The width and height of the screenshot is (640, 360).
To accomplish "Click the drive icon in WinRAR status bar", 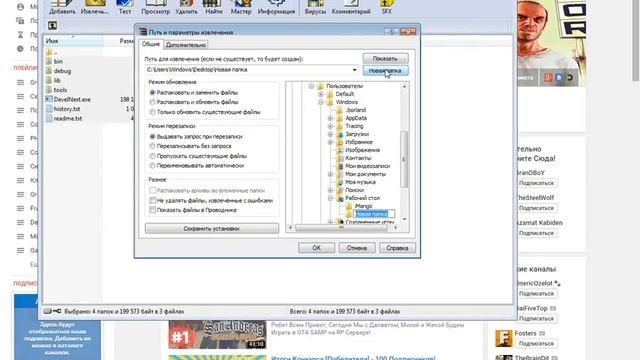I will 48,311.
